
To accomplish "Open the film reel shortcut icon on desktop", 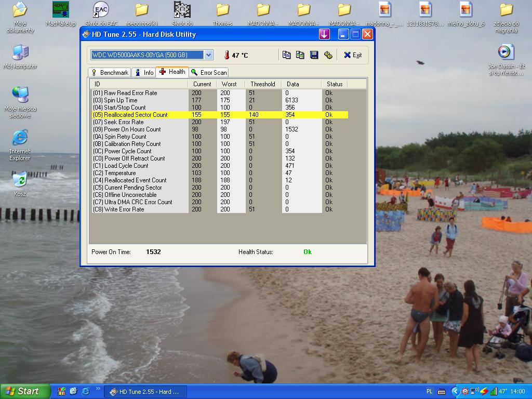I will coord(182,14).
